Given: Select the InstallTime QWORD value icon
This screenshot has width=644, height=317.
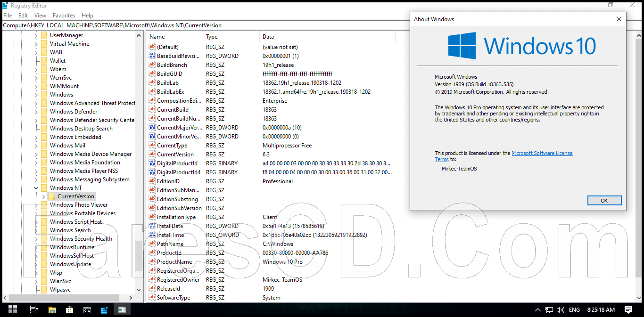Looking at the screenshot, I should click(152, 235).
